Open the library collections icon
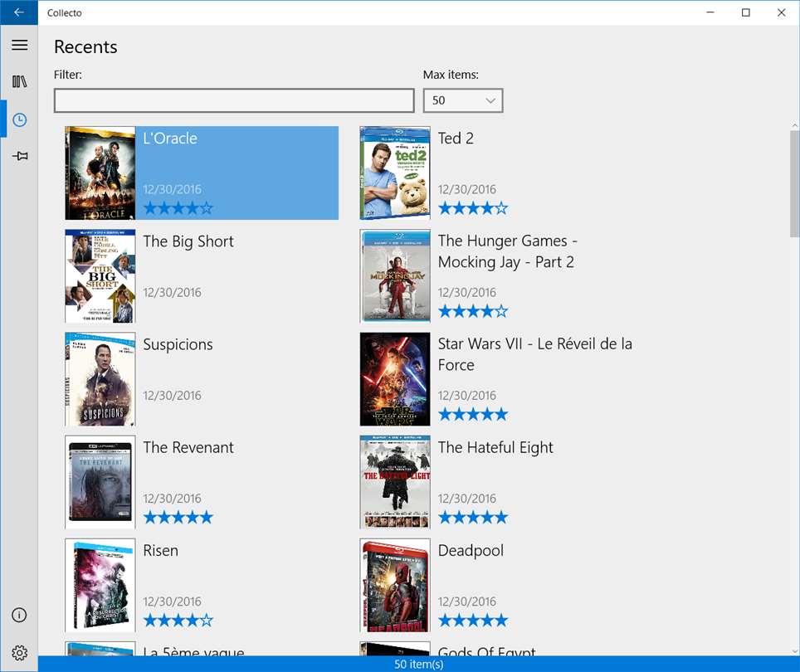 click(19, 81)
